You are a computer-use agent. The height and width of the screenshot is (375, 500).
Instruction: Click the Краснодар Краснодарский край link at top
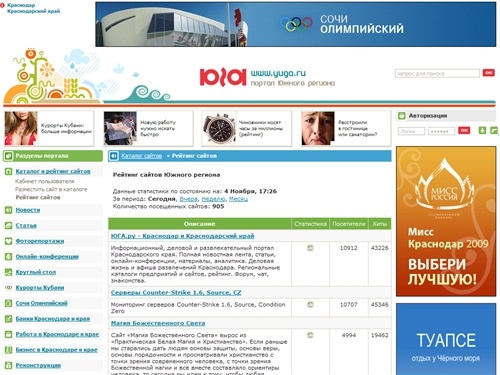click(x=33, y=8)
